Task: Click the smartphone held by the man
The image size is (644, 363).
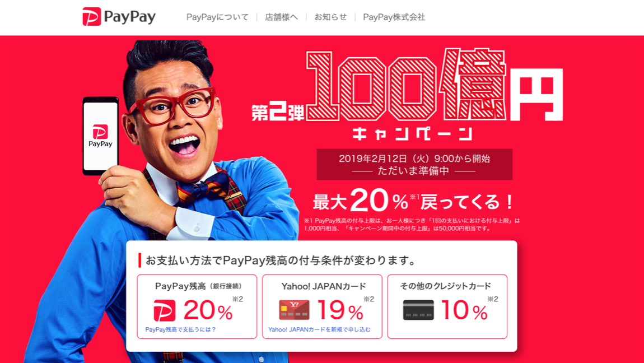Action: click(101, 136)
